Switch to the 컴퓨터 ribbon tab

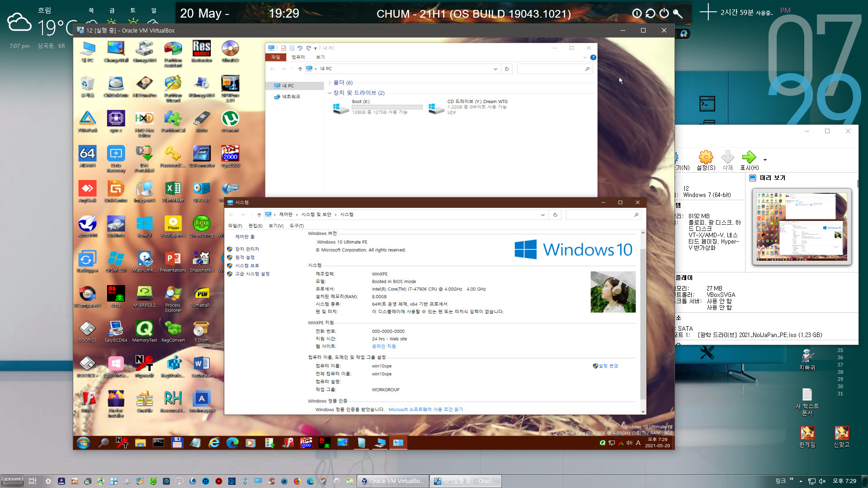(298, 57)
